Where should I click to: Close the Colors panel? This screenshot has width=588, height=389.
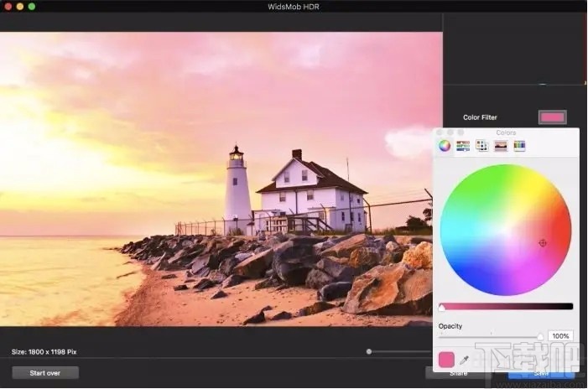click(440, 132)
